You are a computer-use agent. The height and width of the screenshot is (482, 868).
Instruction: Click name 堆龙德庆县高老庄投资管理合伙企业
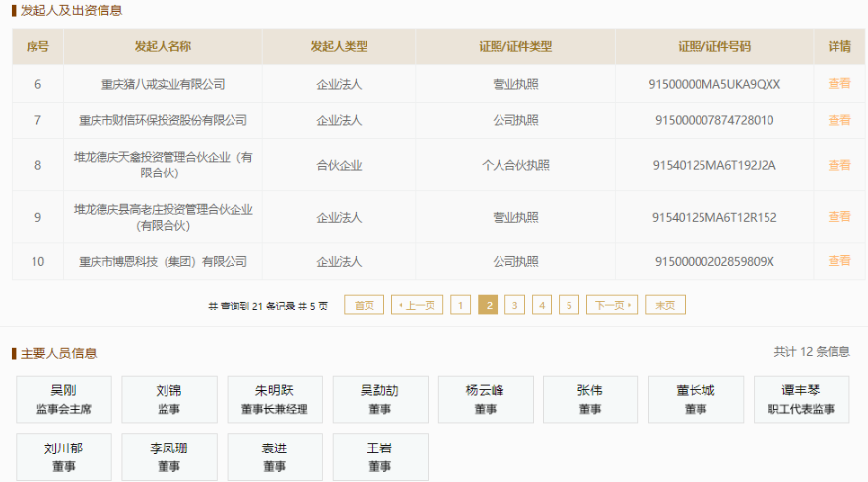tap(163, 217)
